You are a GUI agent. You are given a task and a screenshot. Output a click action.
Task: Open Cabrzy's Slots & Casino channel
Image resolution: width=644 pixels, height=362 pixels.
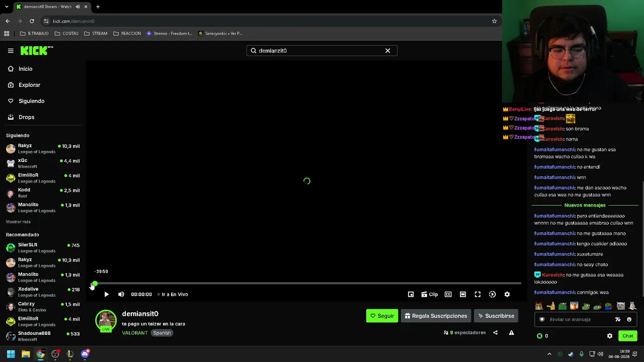point(43,307)
